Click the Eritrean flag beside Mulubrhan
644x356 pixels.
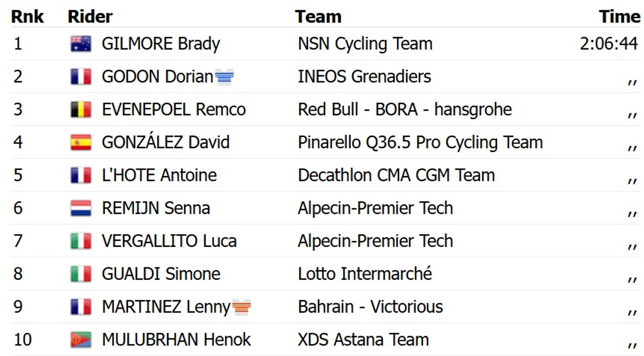[x=80, y=340]
